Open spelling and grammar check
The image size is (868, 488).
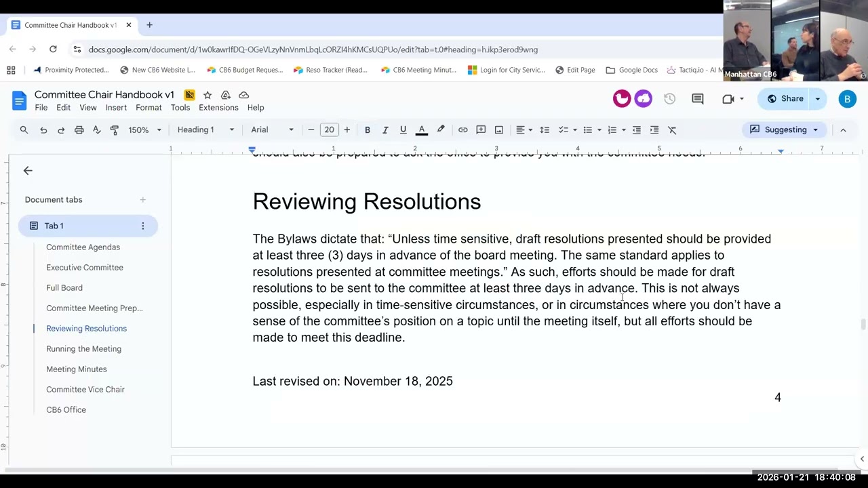[96, 129]
